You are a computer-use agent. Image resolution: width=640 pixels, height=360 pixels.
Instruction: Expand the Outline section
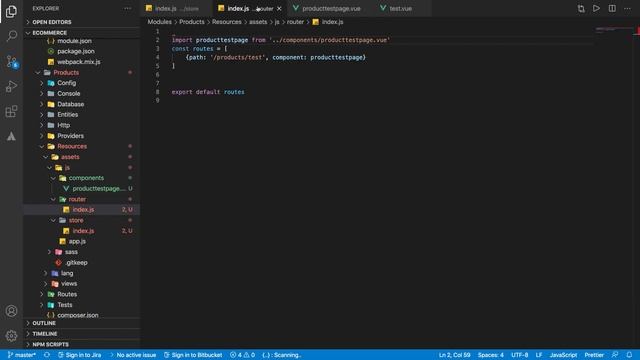[x=82, y=323]
